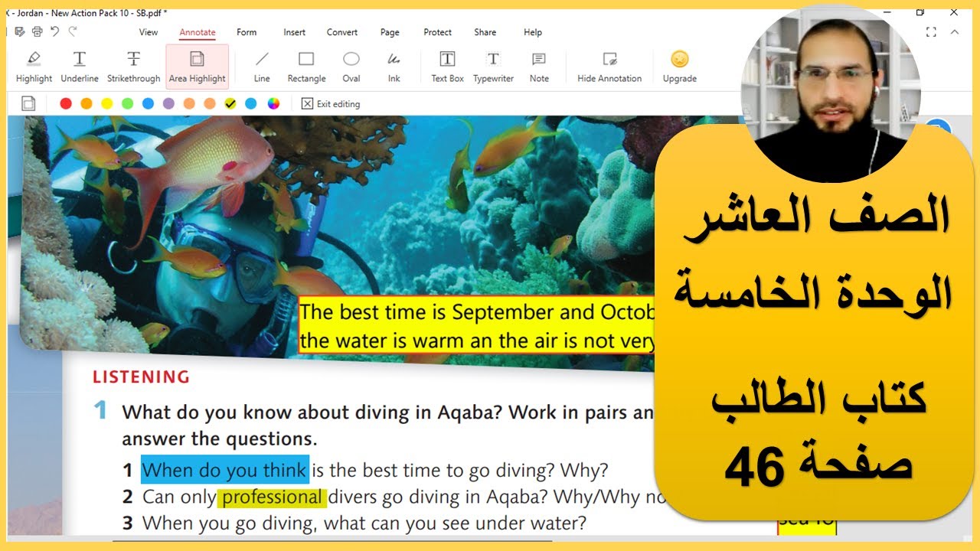Pick the plain yellow color swatch
Image resolution: width=980 pixels, height=551 pixels.
(x=107, y=104)
